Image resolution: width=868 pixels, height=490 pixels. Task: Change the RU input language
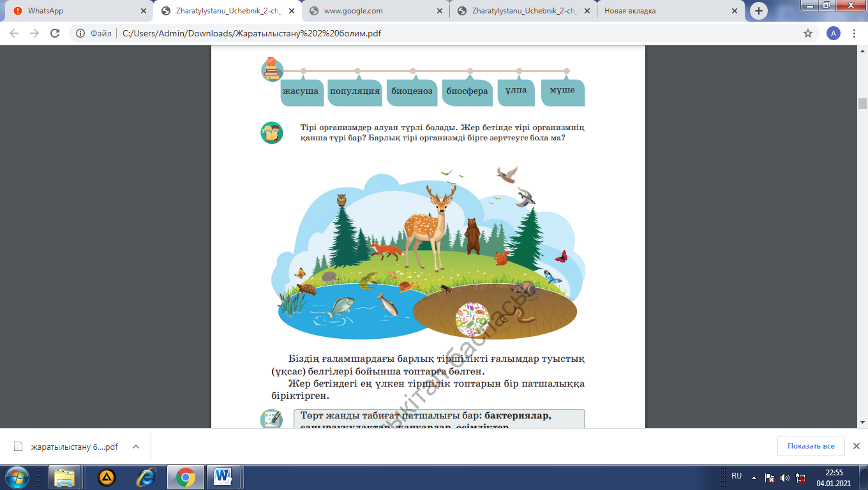click(x=737, y=476)
